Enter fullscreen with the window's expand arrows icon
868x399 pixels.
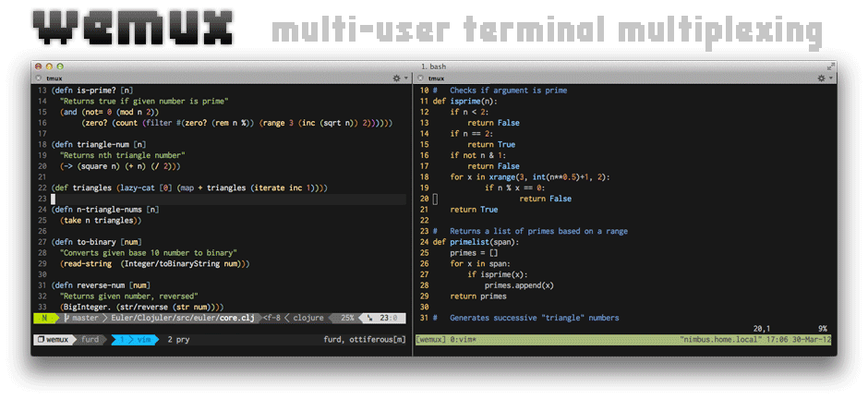point(830,66)
